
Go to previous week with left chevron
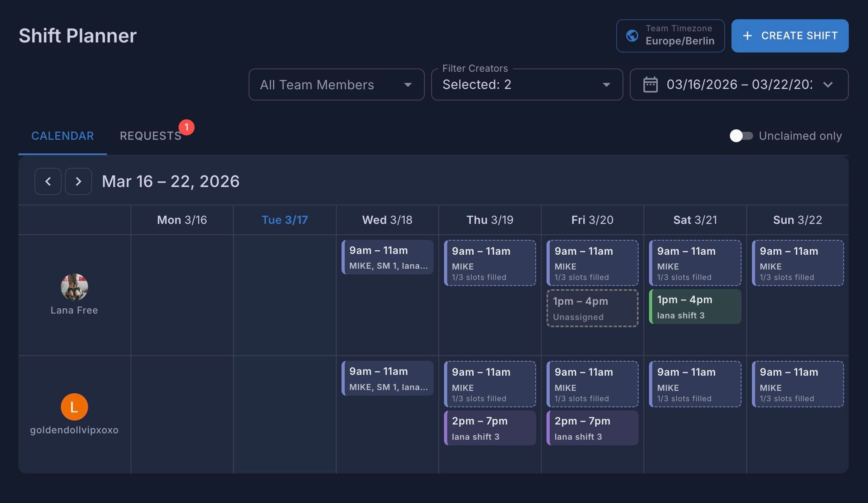(48, 181)
